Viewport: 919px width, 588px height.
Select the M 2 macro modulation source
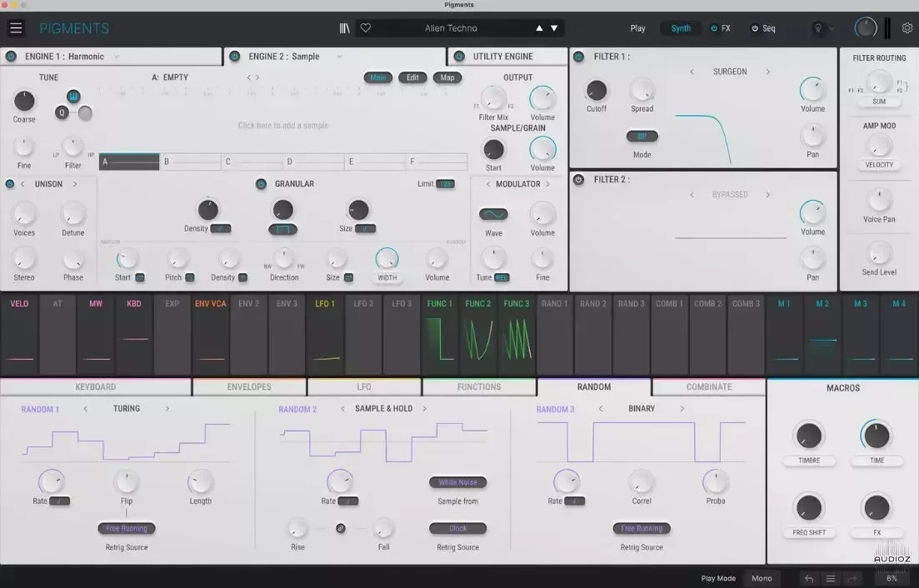coord(822,335)
